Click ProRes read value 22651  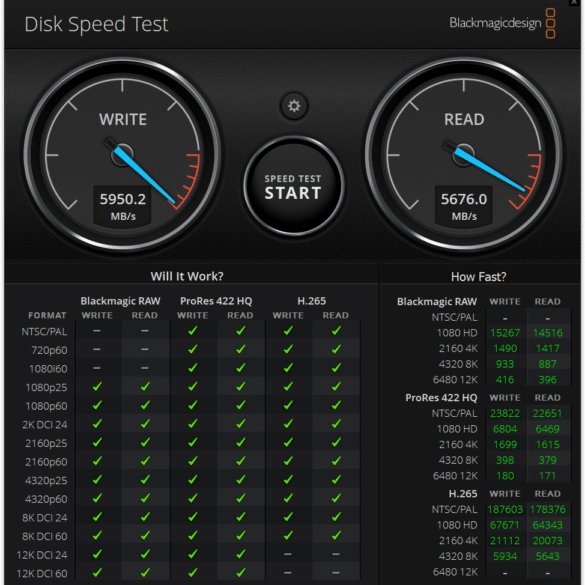pos(547,413)
